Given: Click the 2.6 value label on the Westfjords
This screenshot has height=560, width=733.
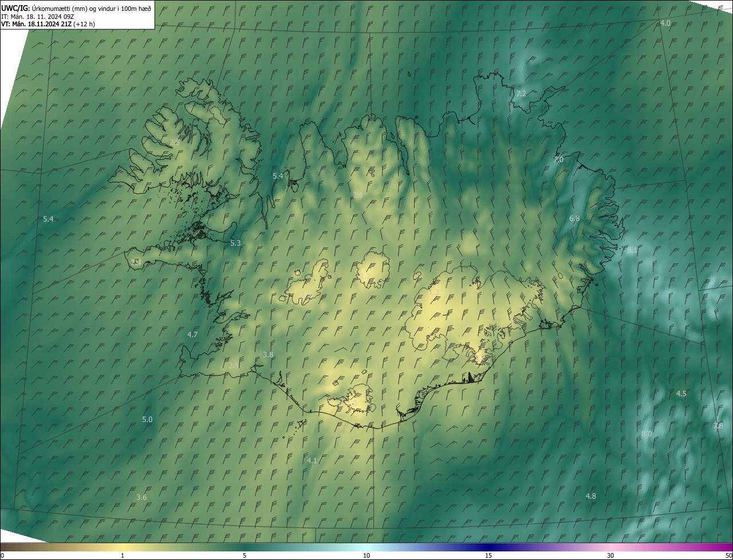Looking at the screenshot, I should [x=175, y=142].
